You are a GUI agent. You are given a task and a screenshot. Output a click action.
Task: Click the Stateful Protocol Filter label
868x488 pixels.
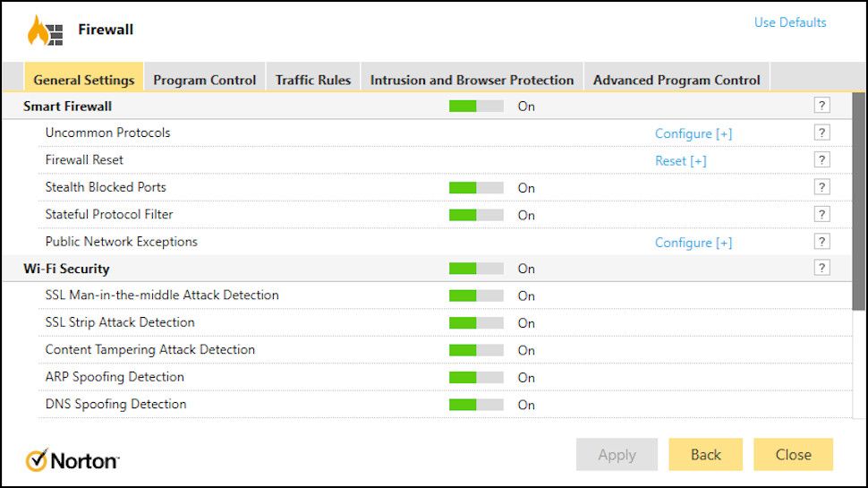click(x=109, y=214)
